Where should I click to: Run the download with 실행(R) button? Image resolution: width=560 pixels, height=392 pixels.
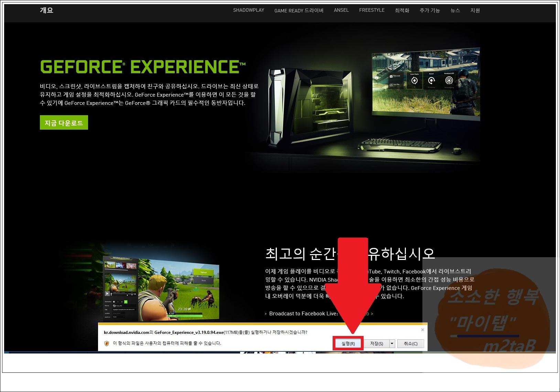point(348,344)
